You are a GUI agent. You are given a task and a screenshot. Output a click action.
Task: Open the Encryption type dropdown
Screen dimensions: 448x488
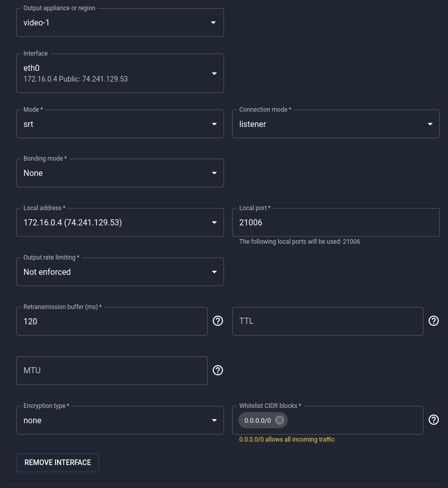120,421
